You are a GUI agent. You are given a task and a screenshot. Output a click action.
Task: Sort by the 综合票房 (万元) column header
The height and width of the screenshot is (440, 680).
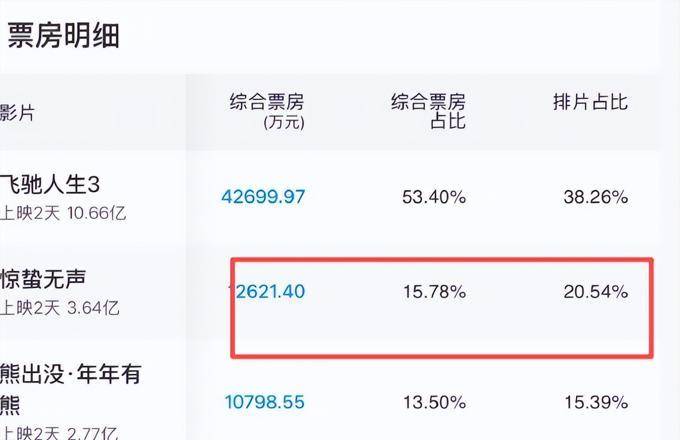tap(267, 111)
